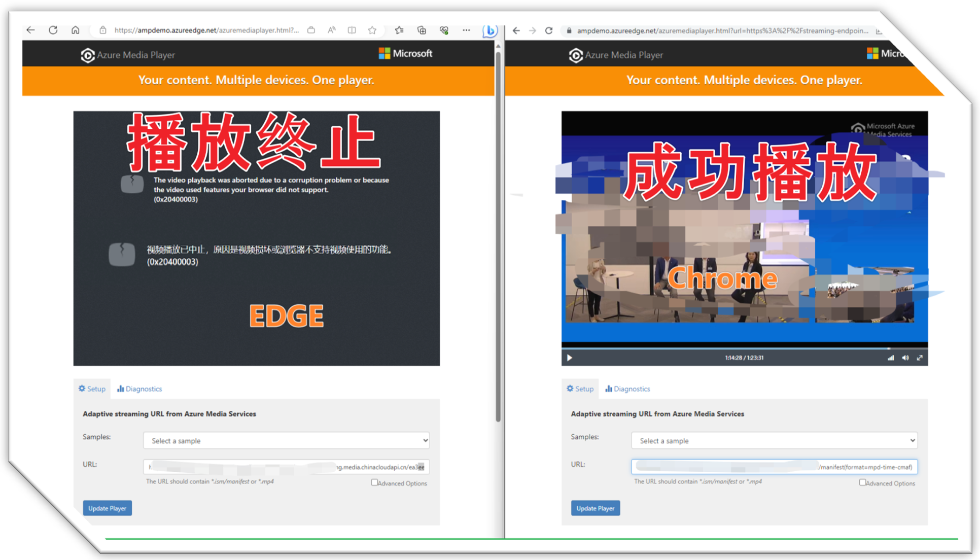Image resolution: width=980 pixels, height=560 pixels.
Task: Click the Edge home button
Action: [x=75, y=30]
